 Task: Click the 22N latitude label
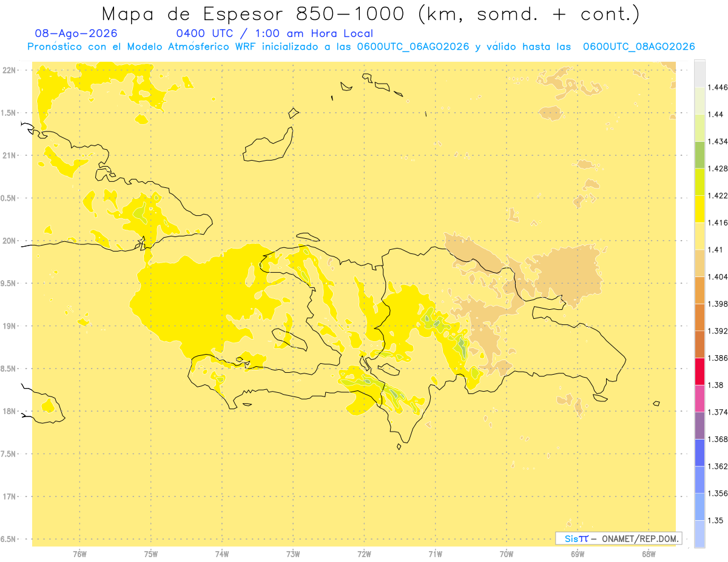(10, 70)
